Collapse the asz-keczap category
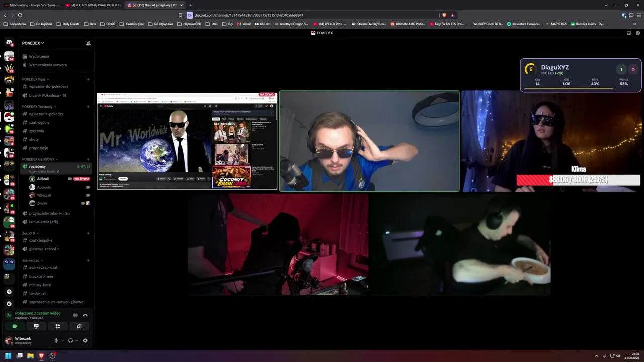This screenshot has width=644, height=362. (x=32, y=260)
